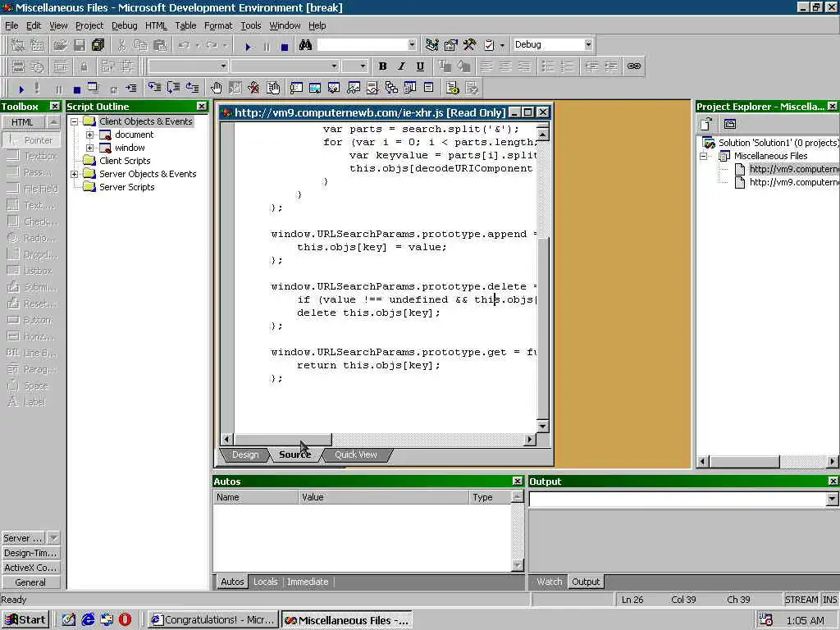Click the Open file folder icon
The width and height of the screenshot is (840, 630).
(x=61, y=45)
